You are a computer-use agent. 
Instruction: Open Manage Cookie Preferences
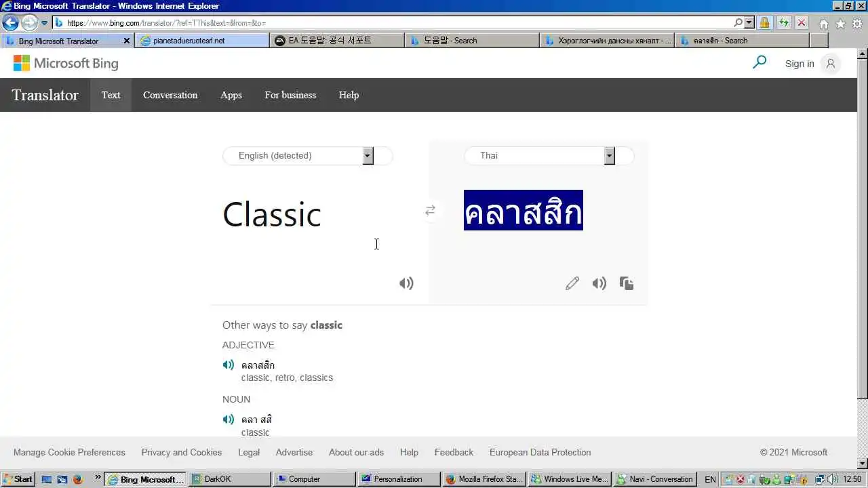click(69, 452)
